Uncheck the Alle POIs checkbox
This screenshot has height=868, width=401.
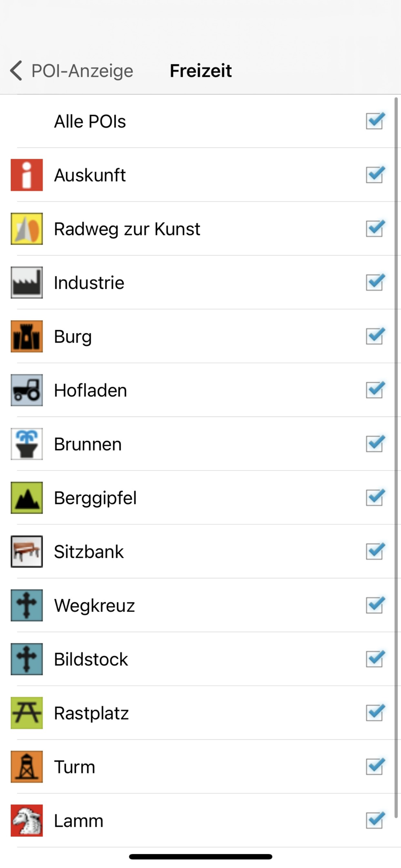(x=375, y=121)
